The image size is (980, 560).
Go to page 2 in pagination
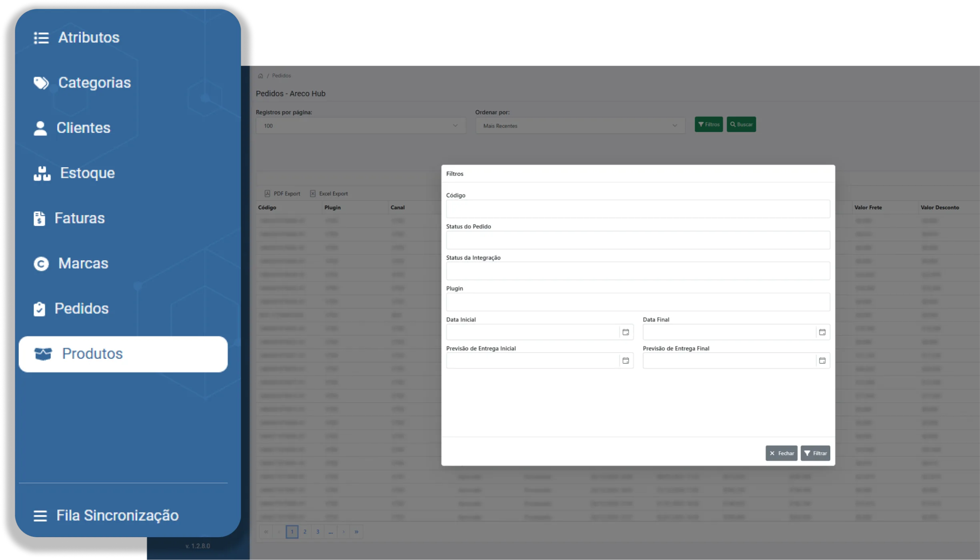305,532
